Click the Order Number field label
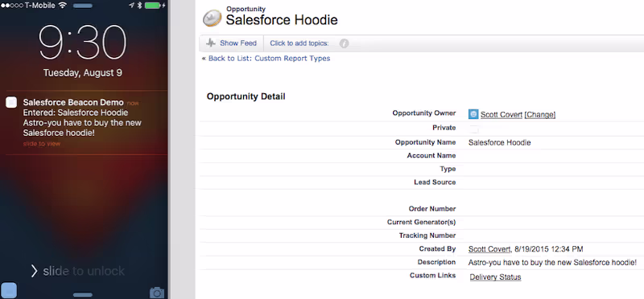The height and width of the screenshot is (299, 644). [432, 209]
